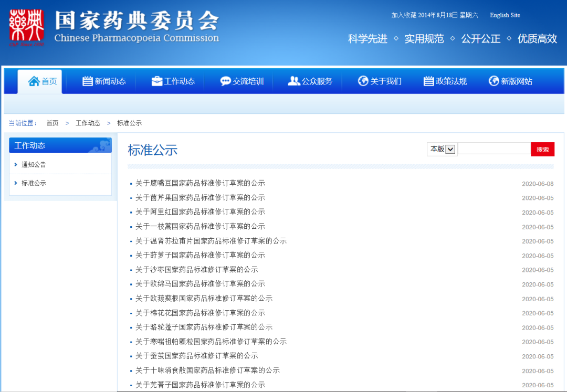
Task: Click 加入收藏 to bookmark the site
Action: pos(403,15)
